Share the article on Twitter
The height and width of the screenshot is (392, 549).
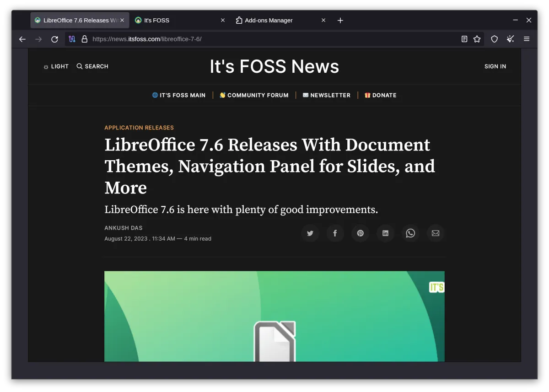(310, 233)
